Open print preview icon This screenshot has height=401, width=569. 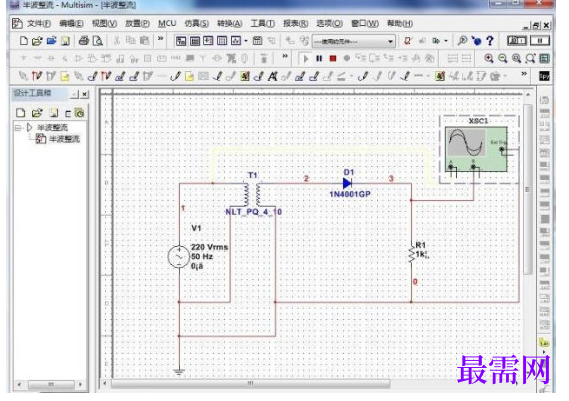click(x=98, y=41)
